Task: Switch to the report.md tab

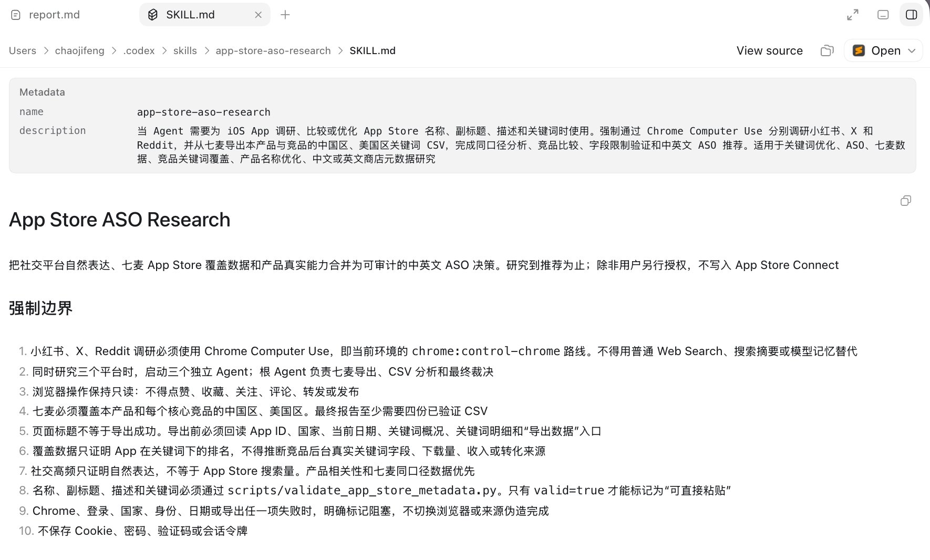Action: pos(54,15)
